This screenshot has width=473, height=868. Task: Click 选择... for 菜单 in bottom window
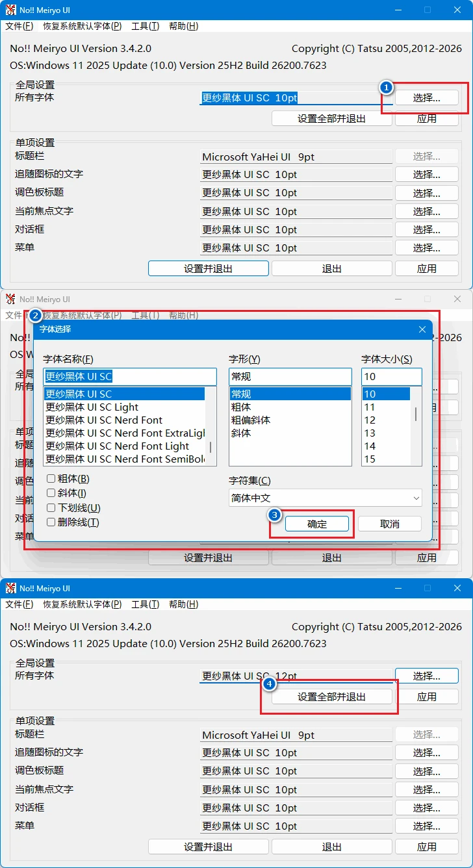point(427,826)
